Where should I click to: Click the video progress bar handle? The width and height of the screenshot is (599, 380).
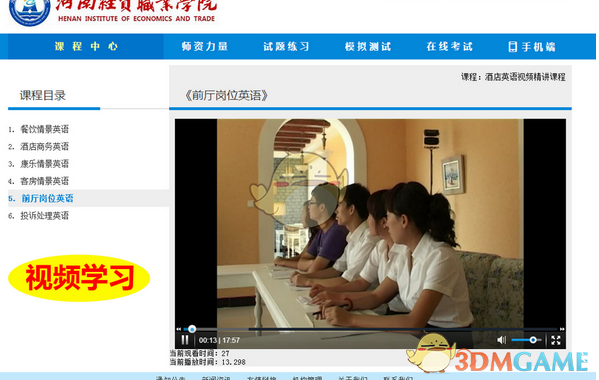[x=192, y=329]
